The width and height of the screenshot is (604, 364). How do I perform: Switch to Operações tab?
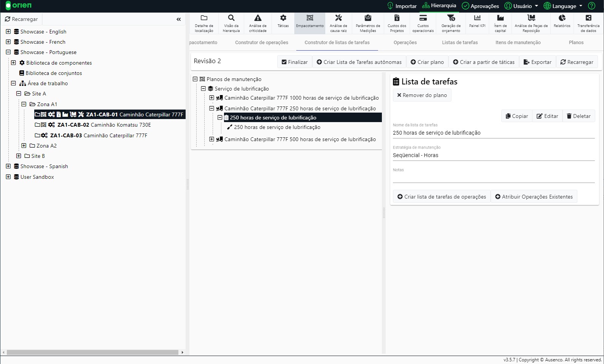(405, 43)
